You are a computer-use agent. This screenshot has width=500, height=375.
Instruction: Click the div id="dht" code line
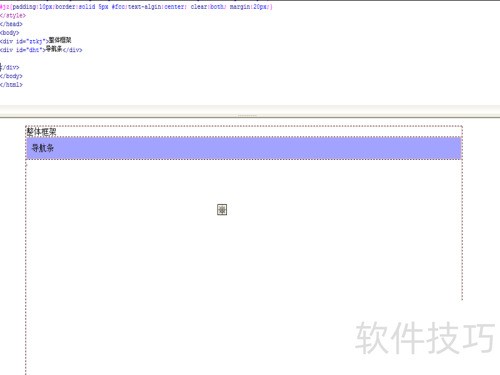point(41,49)
